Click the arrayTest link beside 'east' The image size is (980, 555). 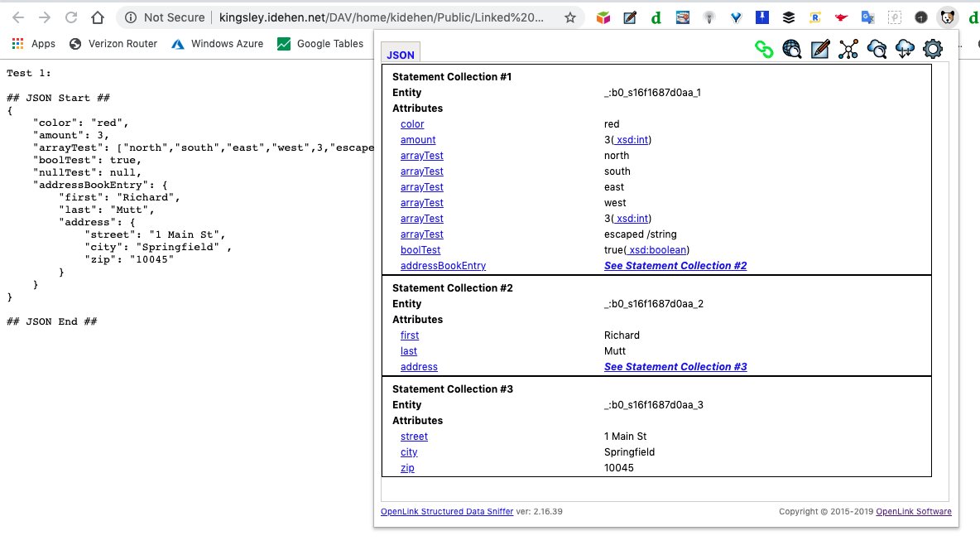422,186
